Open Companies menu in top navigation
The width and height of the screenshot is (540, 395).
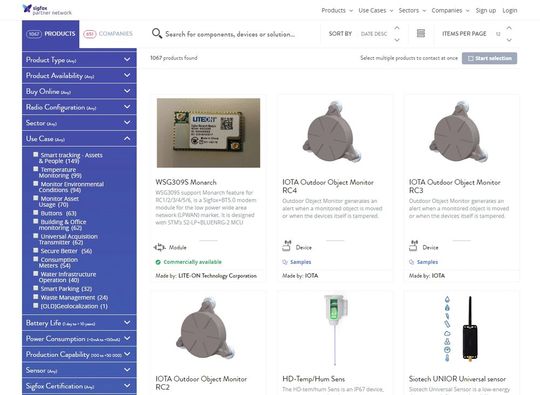450,10
